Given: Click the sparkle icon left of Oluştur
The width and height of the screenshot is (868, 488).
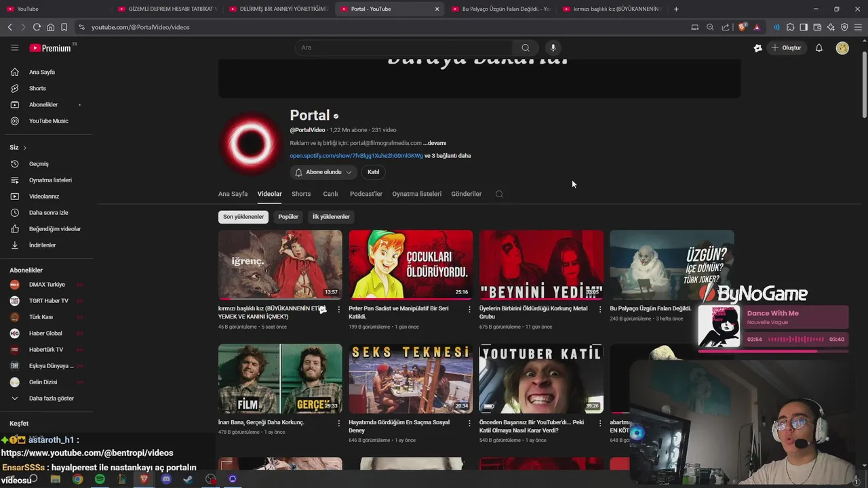Looking at the screenshot, I should 758,48.
